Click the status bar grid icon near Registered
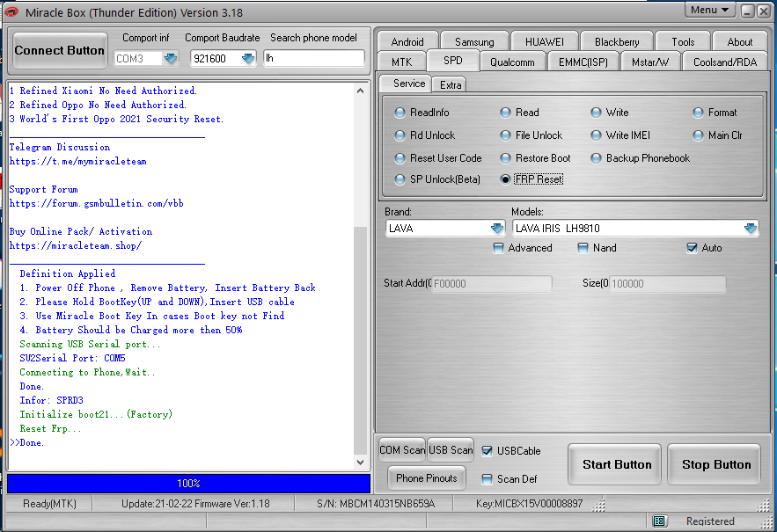777x532 pixels. coord(659,521)
